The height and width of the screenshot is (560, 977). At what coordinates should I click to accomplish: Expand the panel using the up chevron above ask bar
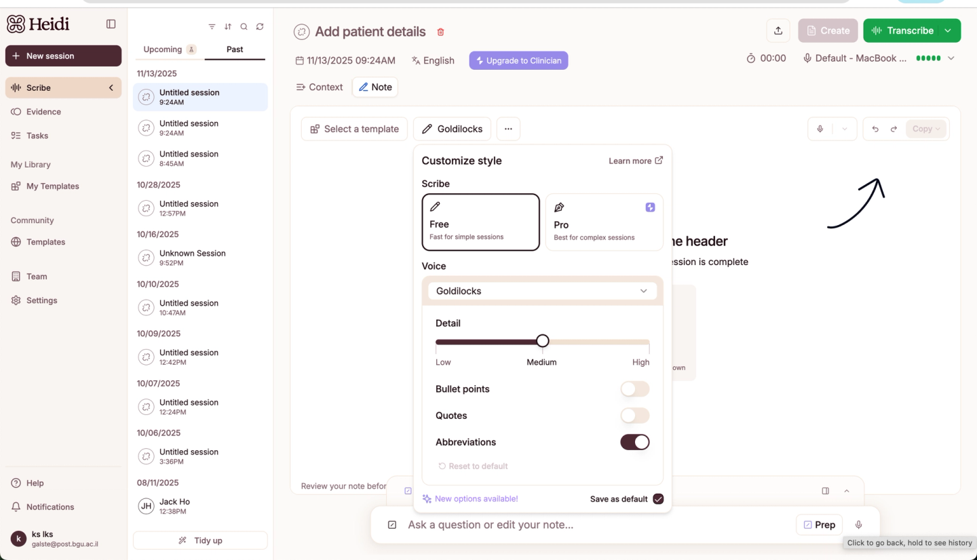tap(847, 491)
